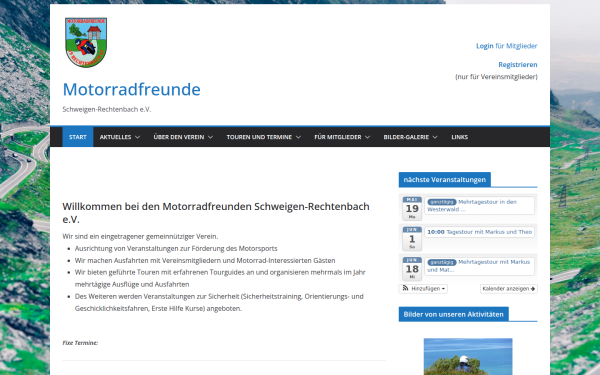600x375 pixels.
Task: Open the Mehrtagestour in den Westerwald event
Action: [x=479, y=205]
